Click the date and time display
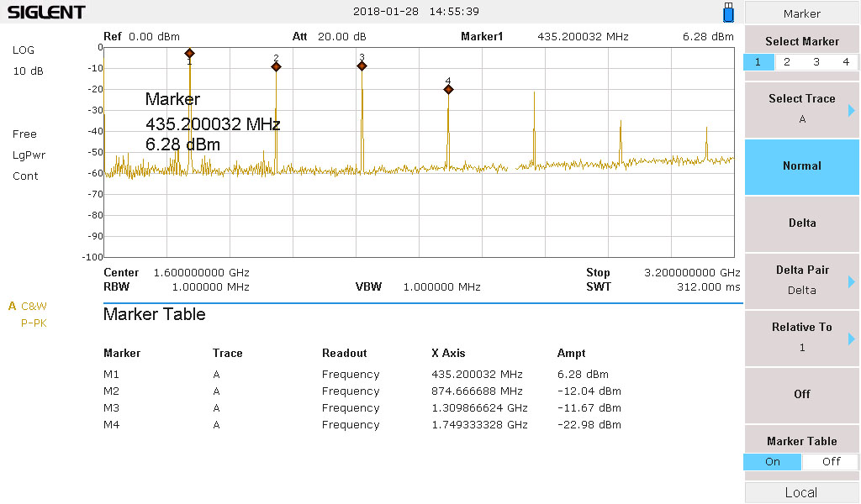The width and height of the screenshot is (861, 504). pos(415,12)
